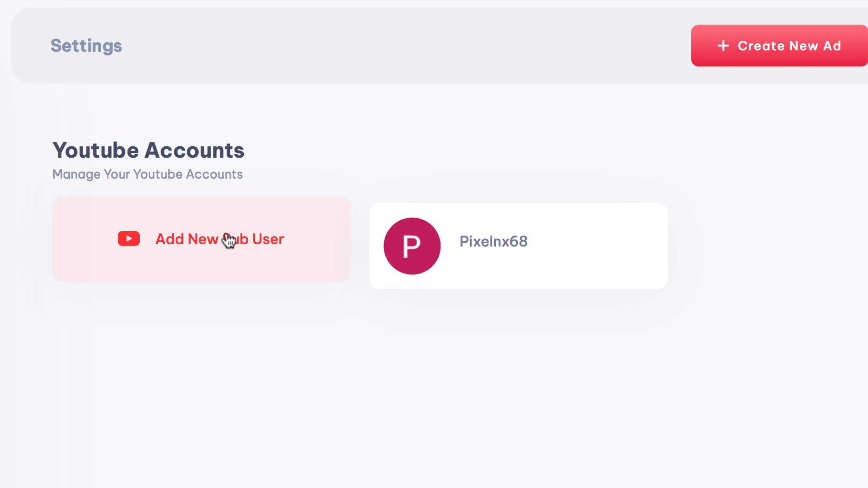This screenshot has width=868, height=488.
Task: Click the Add New Sub User label
Action: click(219, 239)
